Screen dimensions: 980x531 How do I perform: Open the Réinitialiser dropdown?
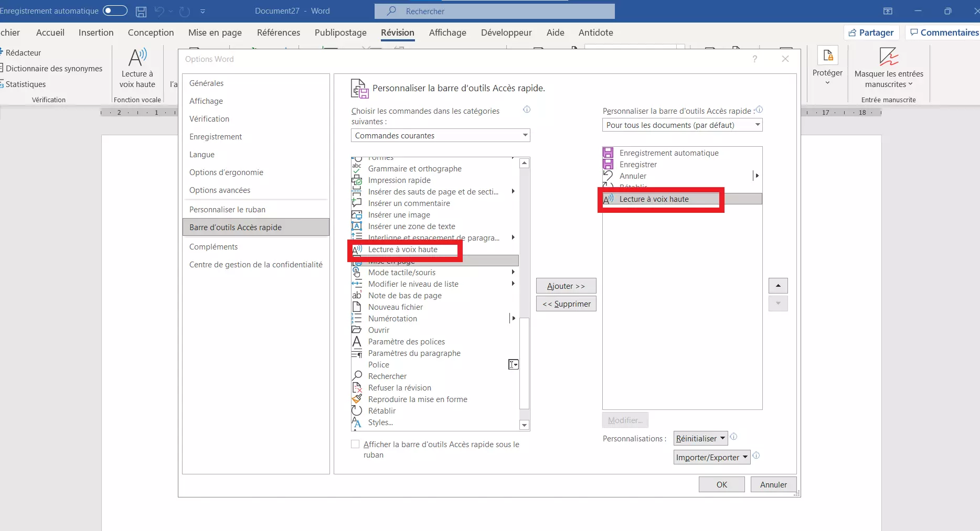[x=700, y=439]
